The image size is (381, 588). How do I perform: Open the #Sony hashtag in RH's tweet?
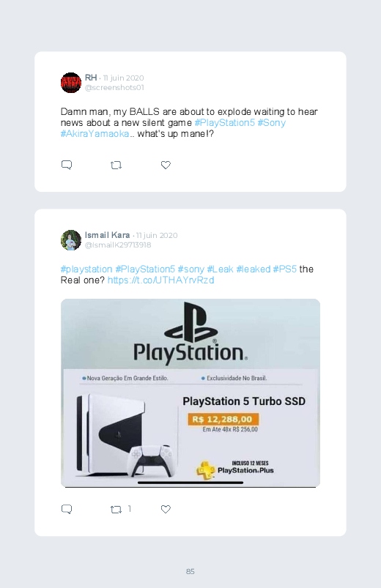[271, 122]
